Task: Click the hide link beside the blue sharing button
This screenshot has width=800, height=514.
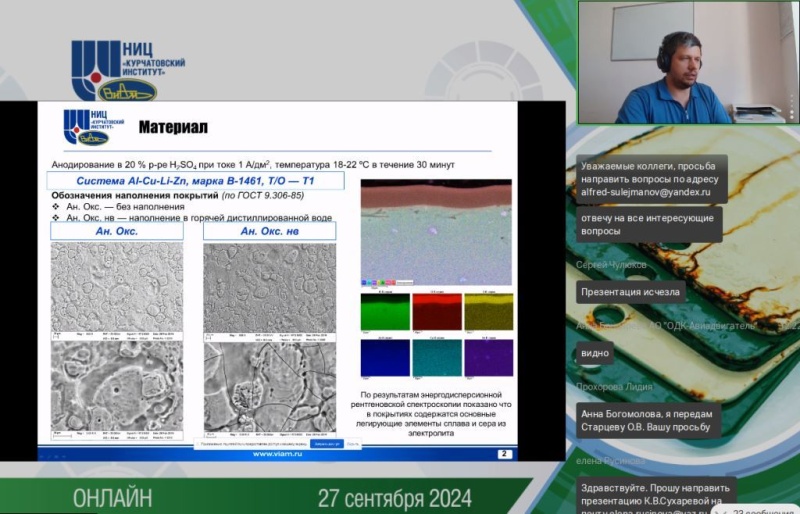Action: [x=353, y=444]
